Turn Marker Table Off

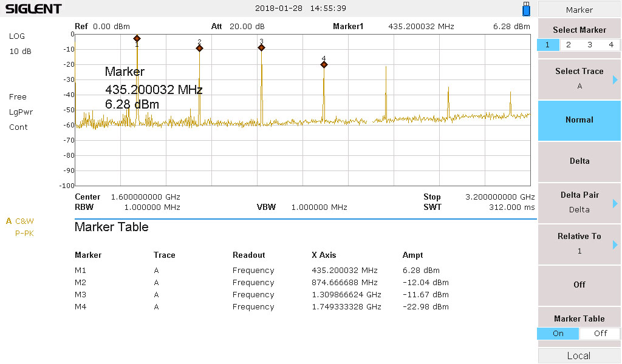(x=600, y=334)
